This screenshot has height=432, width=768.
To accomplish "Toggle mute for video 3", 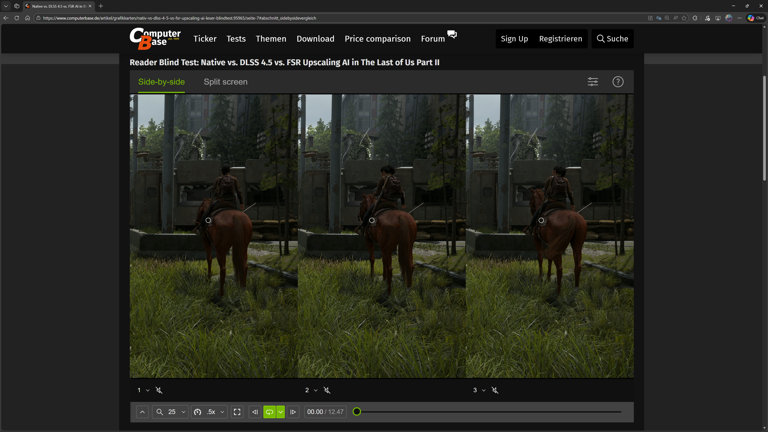I will coord(495,390).
